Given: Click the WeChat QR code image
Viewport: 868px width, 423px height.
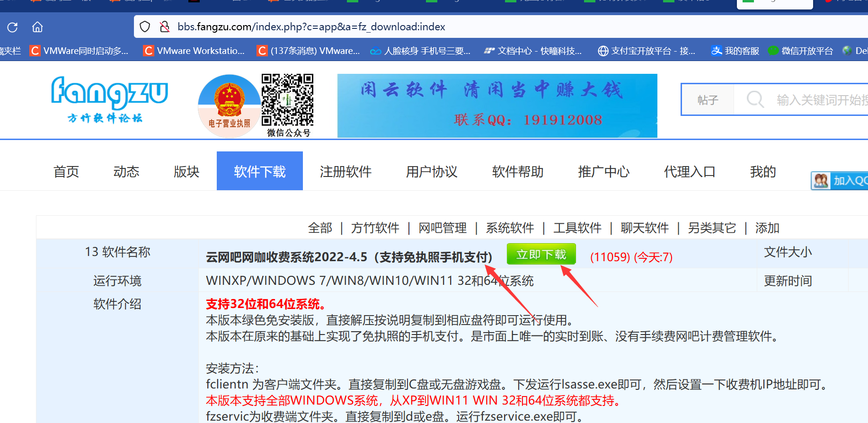Looking at the screenshot, I should tap(288, 100).
